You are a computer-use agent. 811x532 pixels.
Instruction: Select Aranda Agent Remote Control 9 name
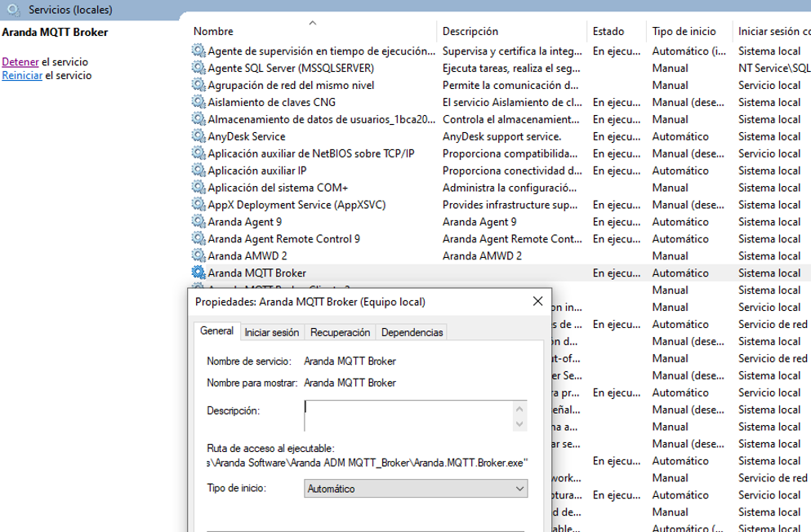tap(284, 238)
